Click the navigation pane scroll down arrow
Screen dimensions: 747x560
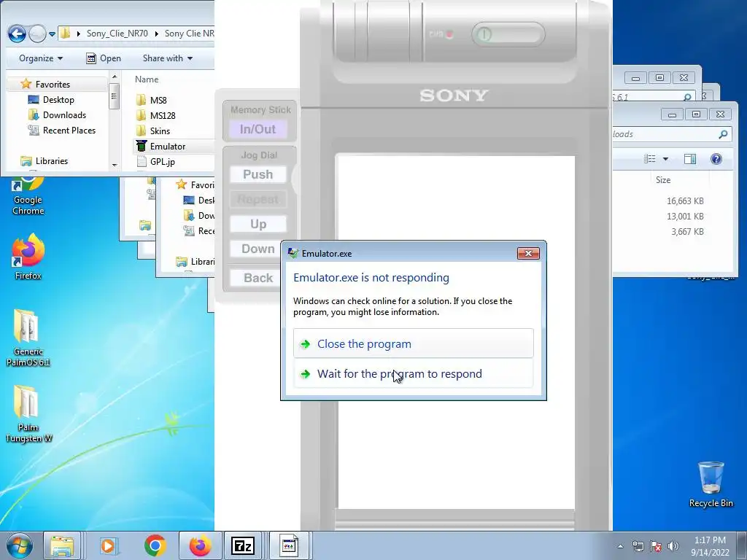[114, 166]
